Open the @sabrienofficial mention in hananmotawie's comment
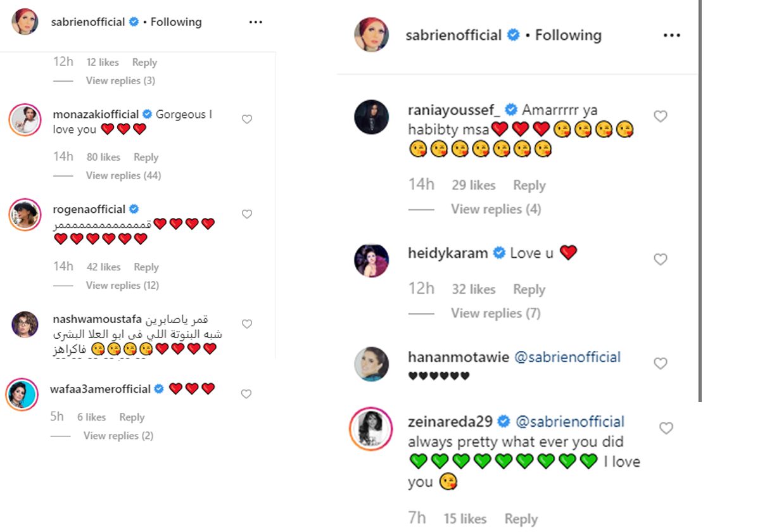The image size is (760, 532). click(x=567, y=357)
